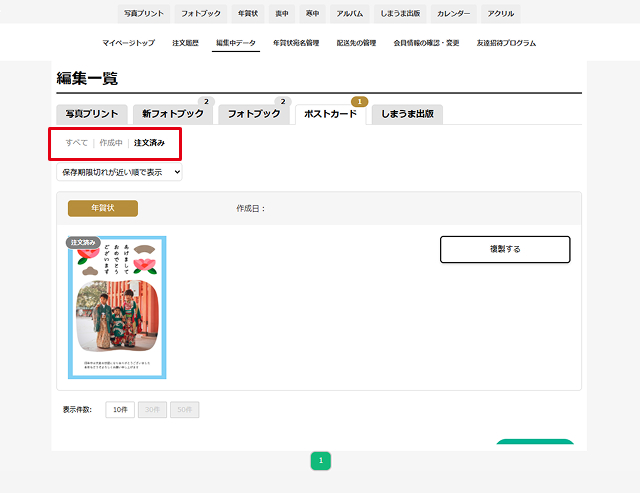Open the アルバム top navigation item
Viewport: 640px width, 493px height.
point(350,13)
